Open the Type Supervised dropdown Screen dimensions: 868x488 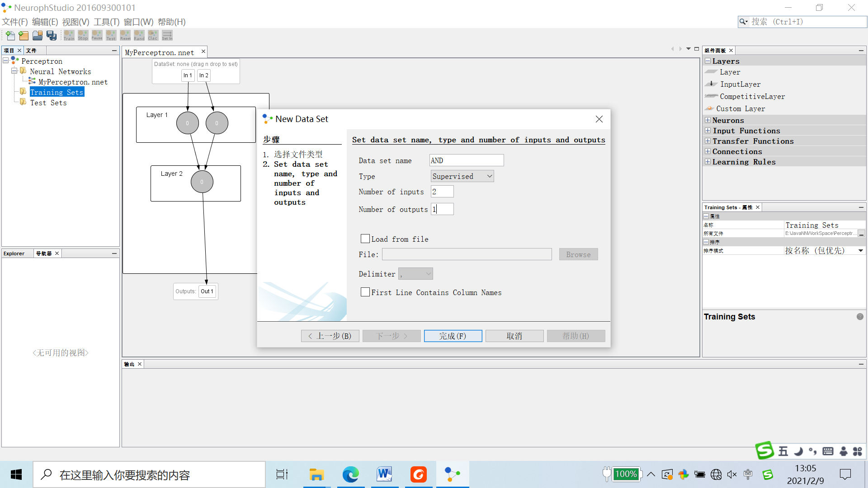(x=462, y=176)
